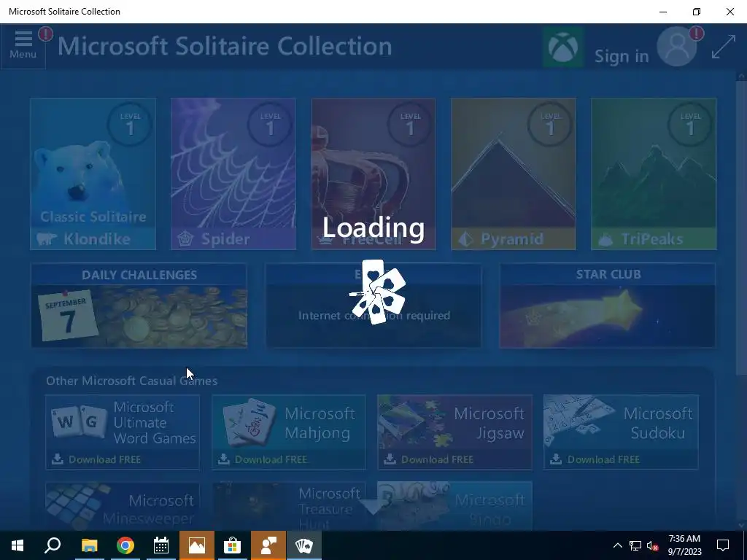The height and width of the screenshot is (560, 747).
Task: Select Microsoft Ultimate Word Games tile
Action: tap(123, 432)
